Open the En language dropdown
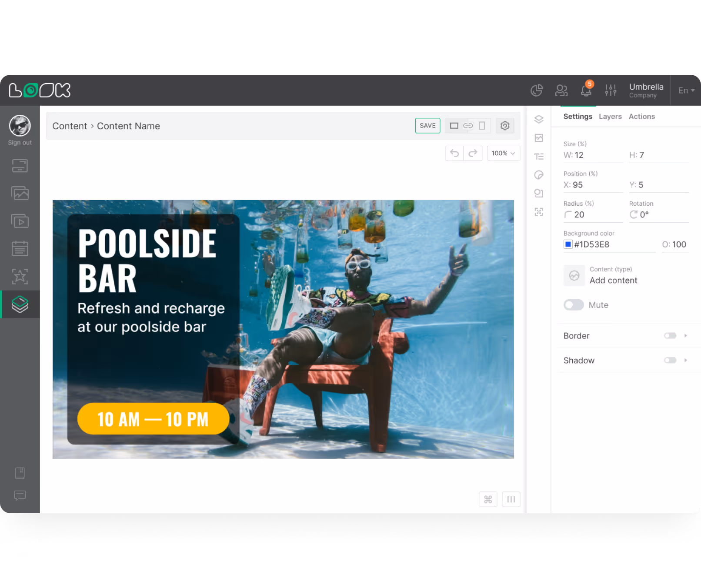Viewport: 701px width, 588px height. 685,90
